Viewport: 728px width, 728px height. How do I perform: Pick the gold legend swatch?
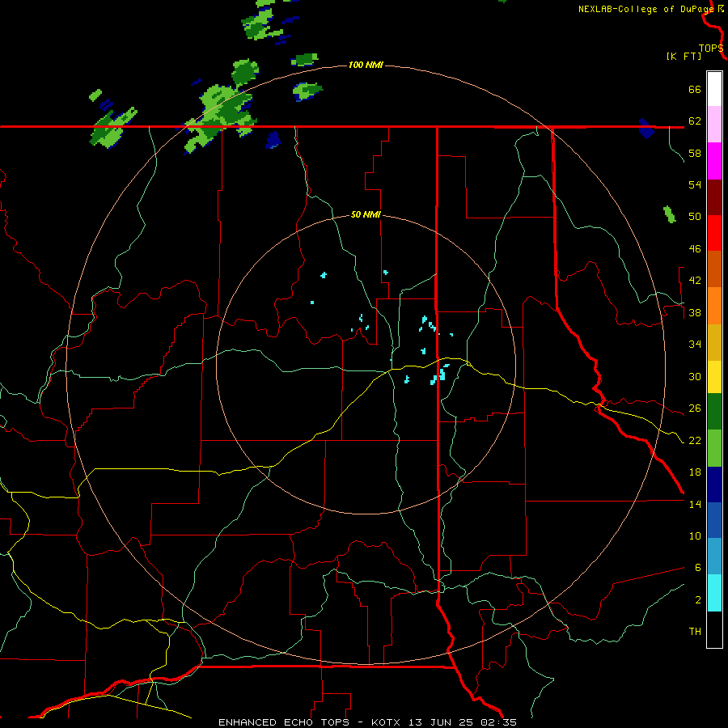tap(714, 342)
